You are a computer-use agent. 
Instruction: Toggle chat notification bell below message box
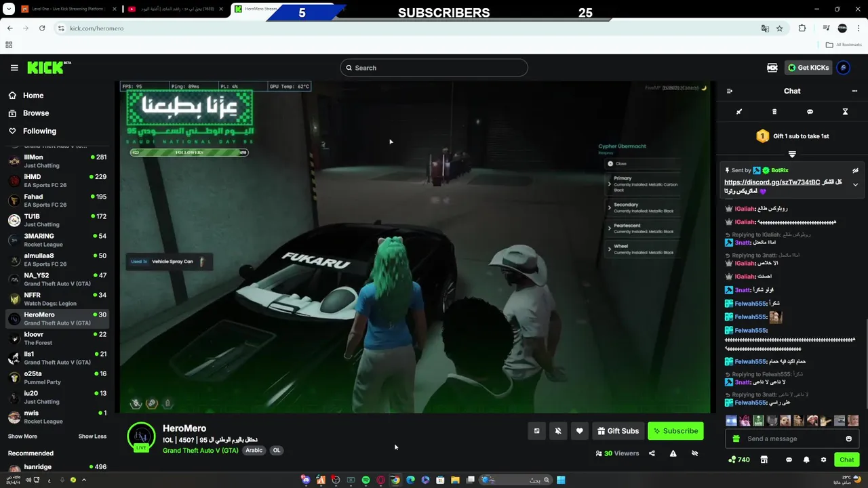pyautogui.click(x=806, y=460)
